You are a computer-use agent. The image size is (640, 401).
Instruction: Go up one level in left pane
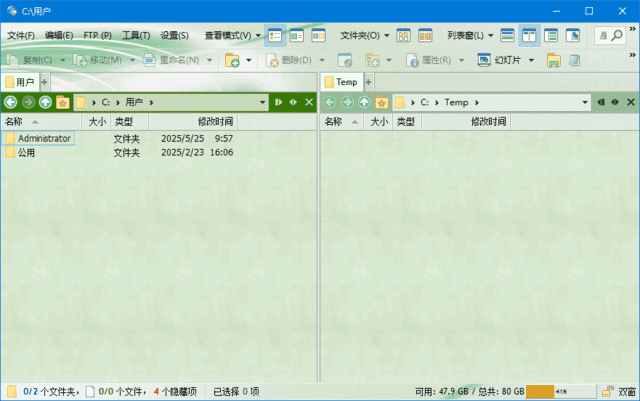pyautogui.click(x=45, y=102)
